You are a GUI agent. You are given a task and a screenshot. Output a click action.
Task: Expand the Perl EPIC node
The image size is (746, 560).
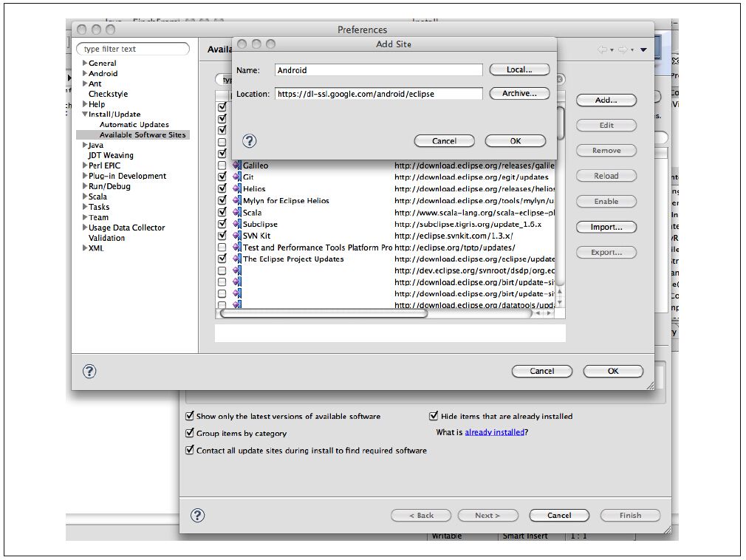click(85, 165)
